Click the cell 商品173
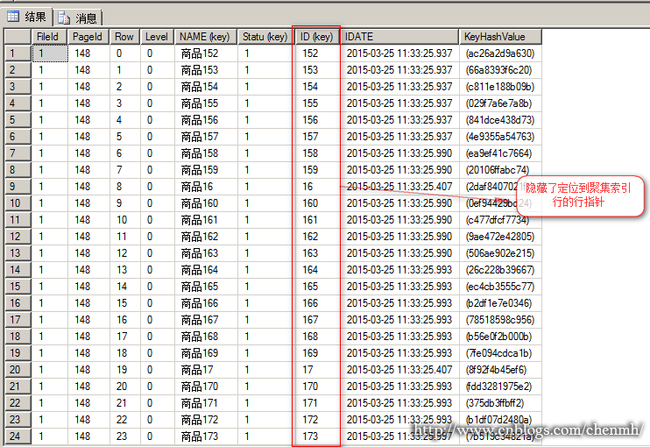Viewport: 650px width, 447px height. [x=205, y=436]
